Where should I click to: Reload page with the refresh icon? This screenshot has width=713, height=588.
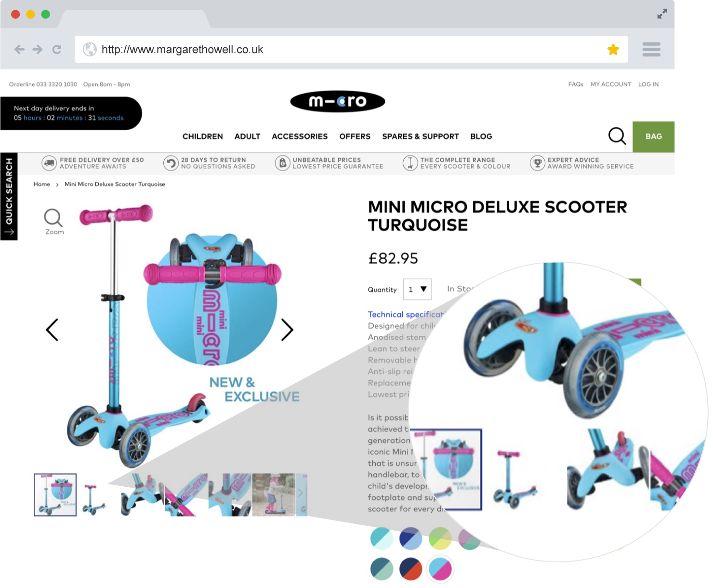[57, 49]
